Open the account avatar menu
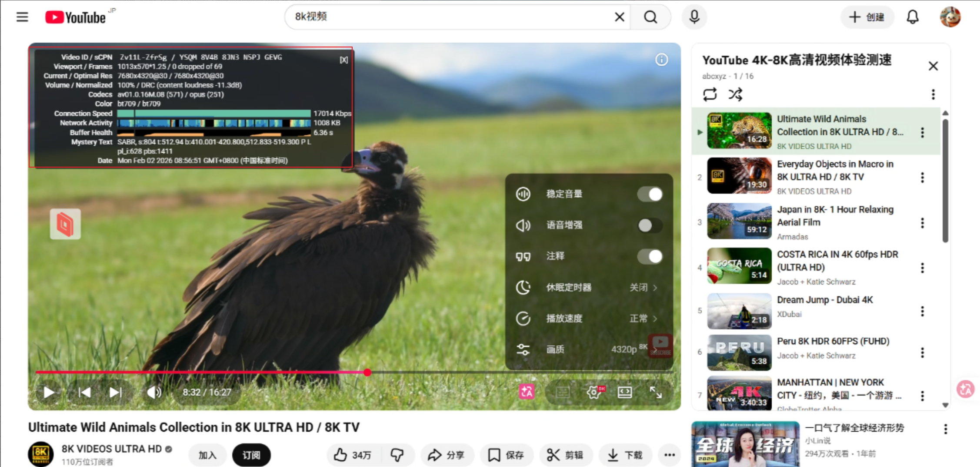Viewport: 980px width, 467px height. point(950,17)
